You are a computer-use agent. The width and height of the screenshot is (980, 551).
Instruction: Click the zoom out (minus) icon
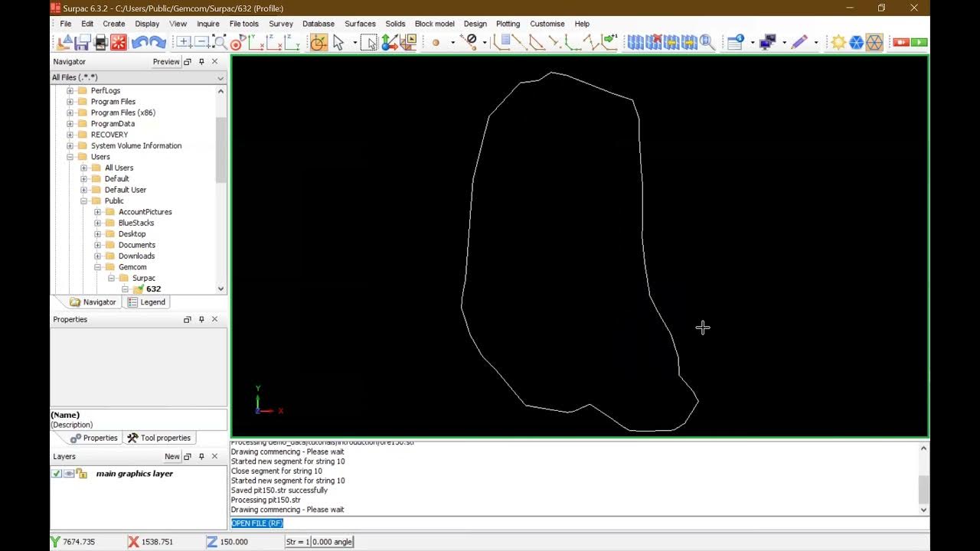point(201,43)
